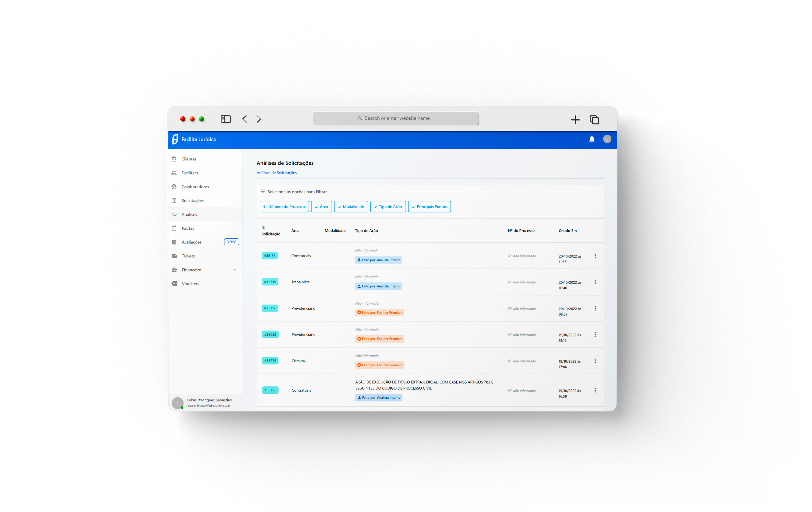
Task: Open the Clientes sidebar item
Action: pos(188,159)
